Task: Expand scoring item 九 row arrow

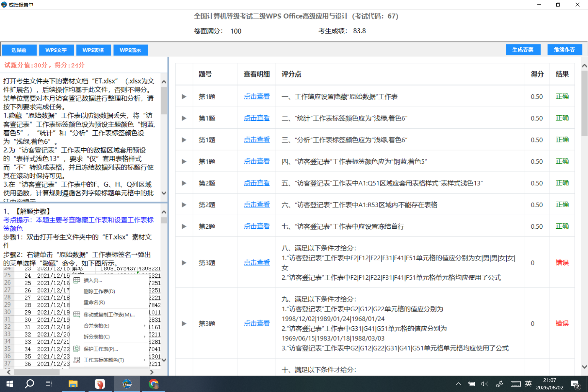Action: coord(184,323)
